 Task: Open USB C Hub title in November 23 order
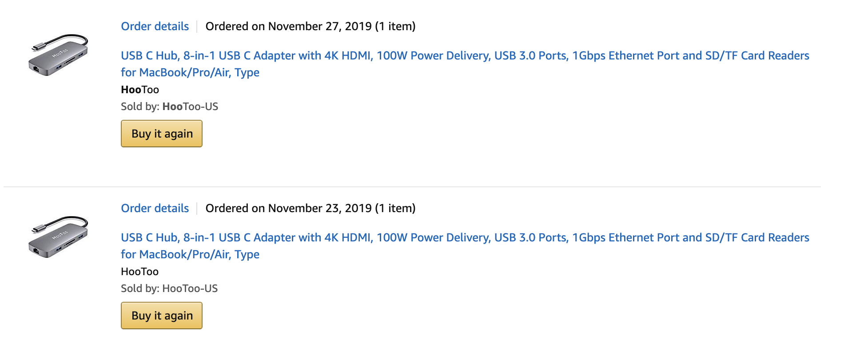point(465,238)
